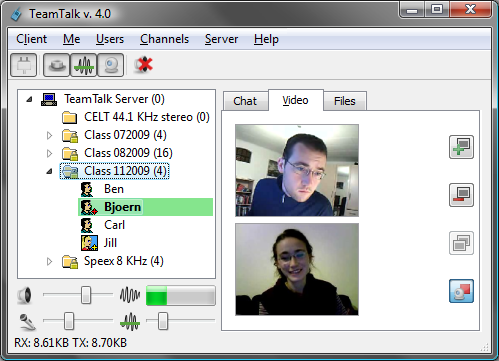Collapse the Class 112009 channel

49,171
